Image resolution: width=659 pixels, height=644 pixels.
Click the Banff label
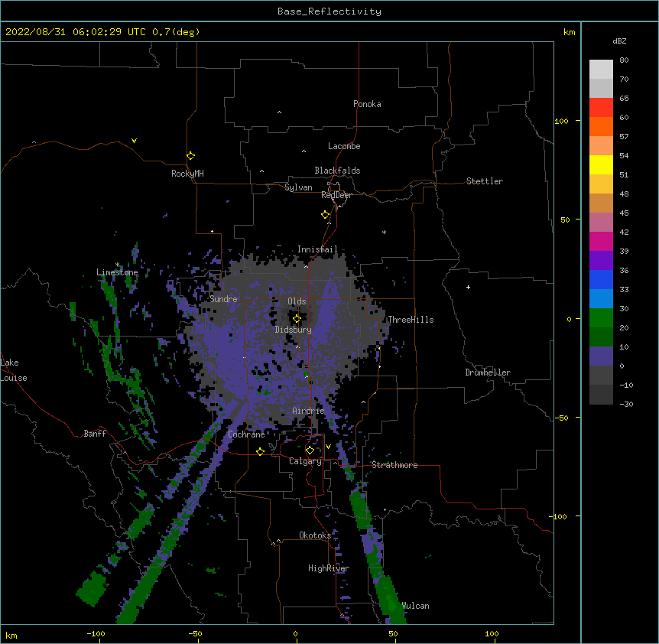[95, 434]
